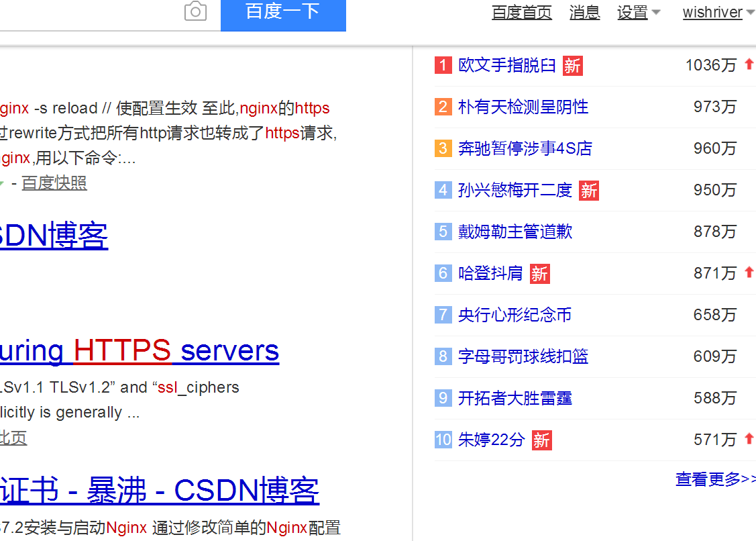Image resolution: width=756 pixels, height=541 pixels.
Task: Click rank badge 5 in hot list
Action: [443, 231]
